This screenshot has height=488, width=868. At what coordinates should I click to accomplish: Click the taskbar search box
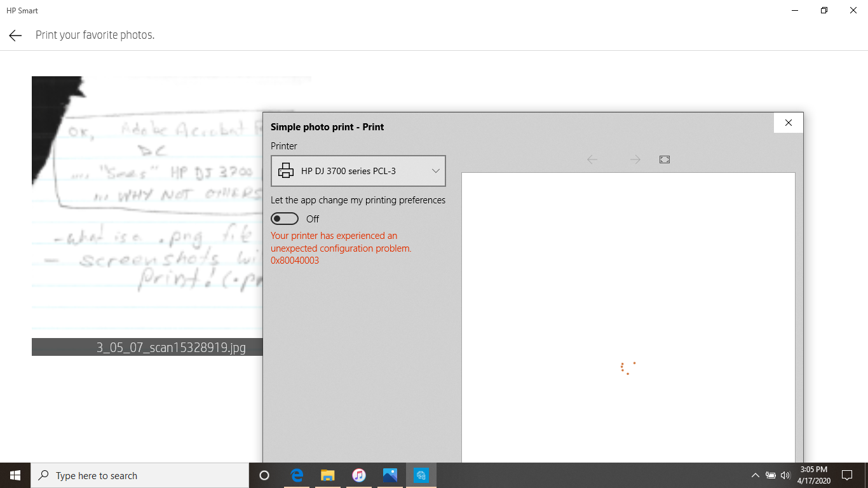tap(140, 475)
